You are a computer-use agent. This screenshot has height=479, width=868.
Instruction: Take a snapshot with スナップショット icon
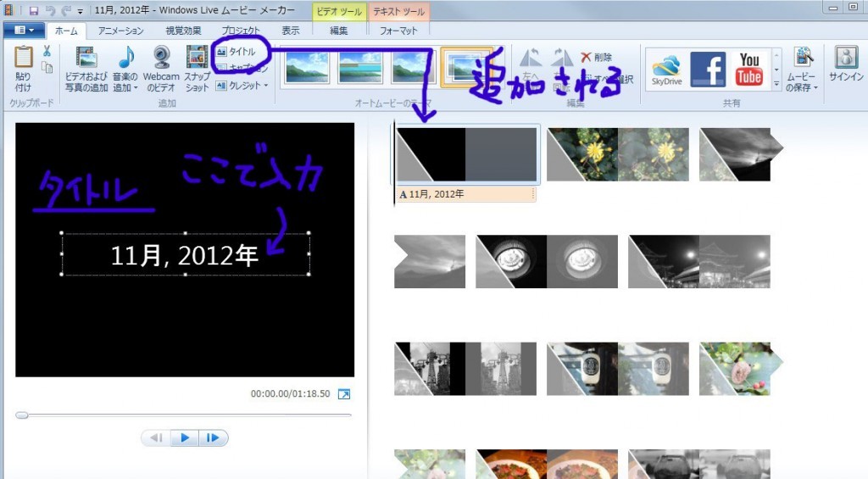point(197,58)
